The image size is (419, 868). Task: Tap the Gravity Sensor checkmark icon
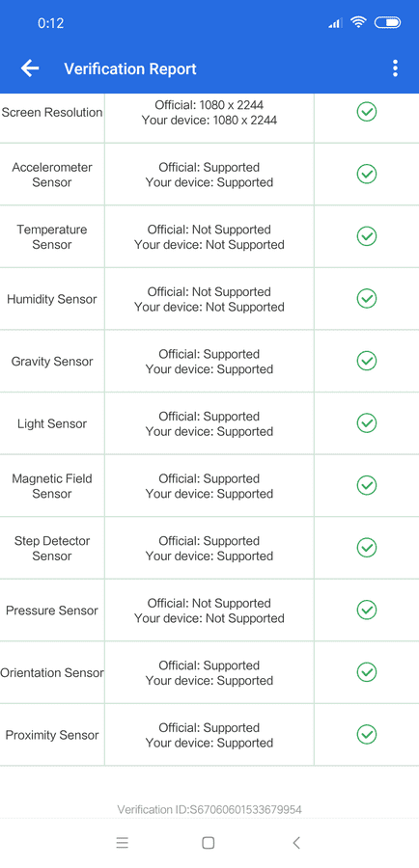pyautogui.click(x=366, y=361)
